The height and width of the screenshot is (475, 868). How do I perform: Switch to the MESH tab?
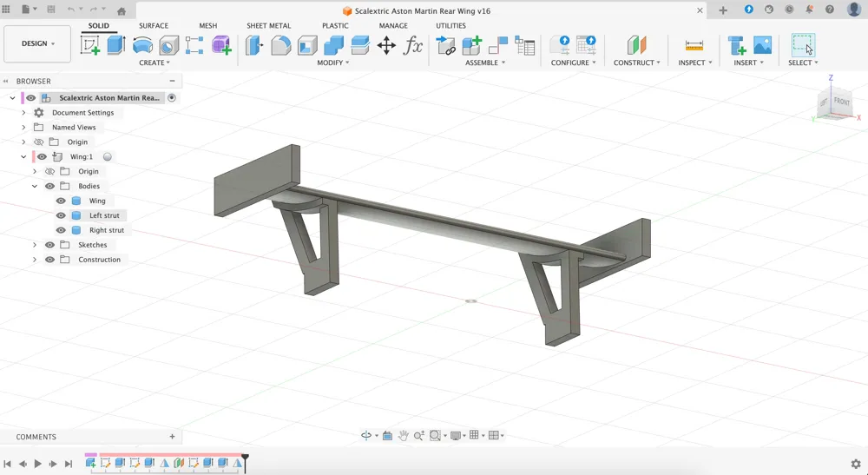click(208, 25)
